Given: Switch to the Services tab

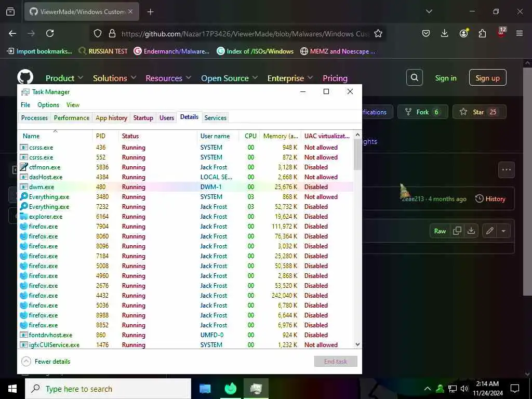Looking at the screenshot, I should [x=215, y=118].
